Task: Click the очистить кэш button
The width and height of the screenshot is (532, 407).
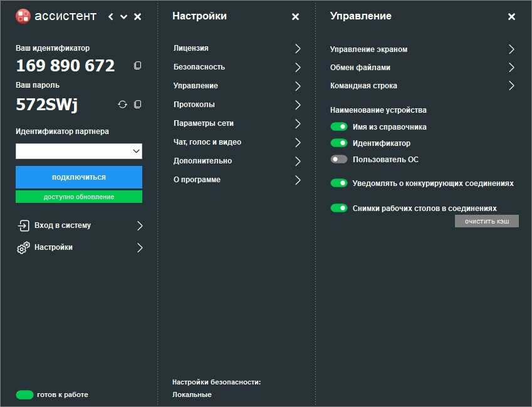Action: click(x=486, y=221)
